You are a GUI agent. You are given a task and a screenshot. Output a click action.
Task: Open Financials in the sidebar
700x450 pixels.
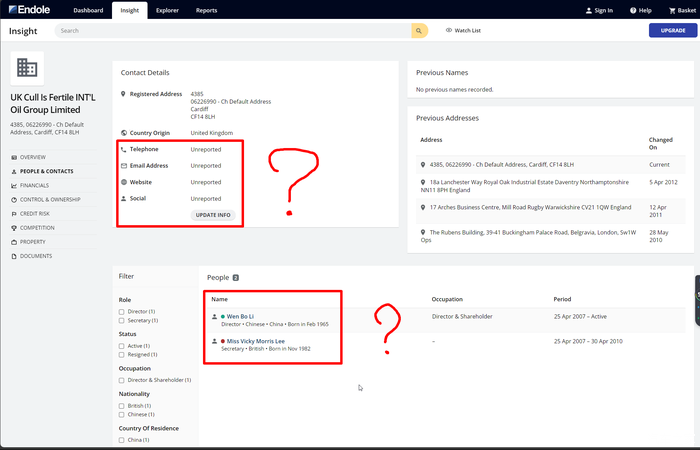click(34, 185)
